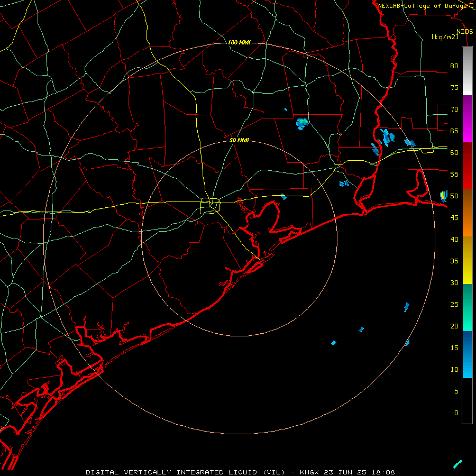The image size is (476, 476).
Task: Pick the magenta segment of the color bar
Action: pos(467,118)
